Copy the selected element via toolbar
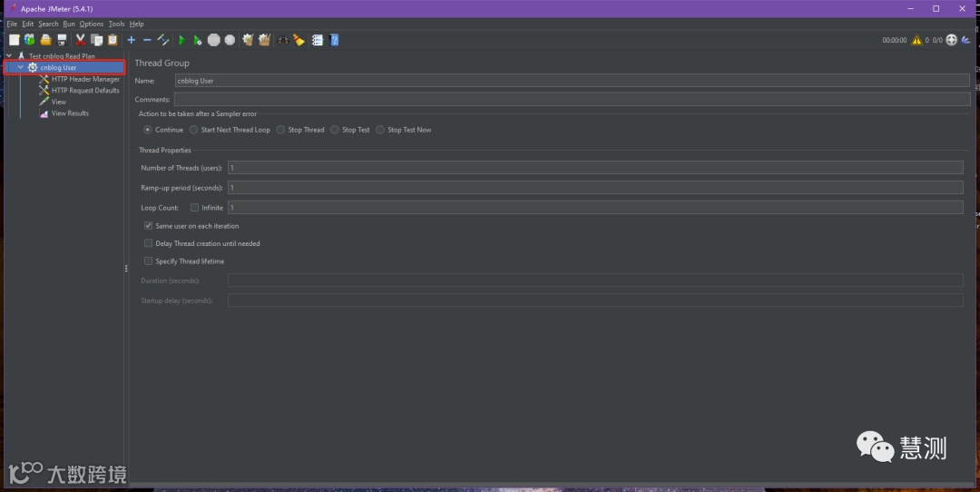Image resolution: width=980 pixels, height=492 pixels. 97,40
